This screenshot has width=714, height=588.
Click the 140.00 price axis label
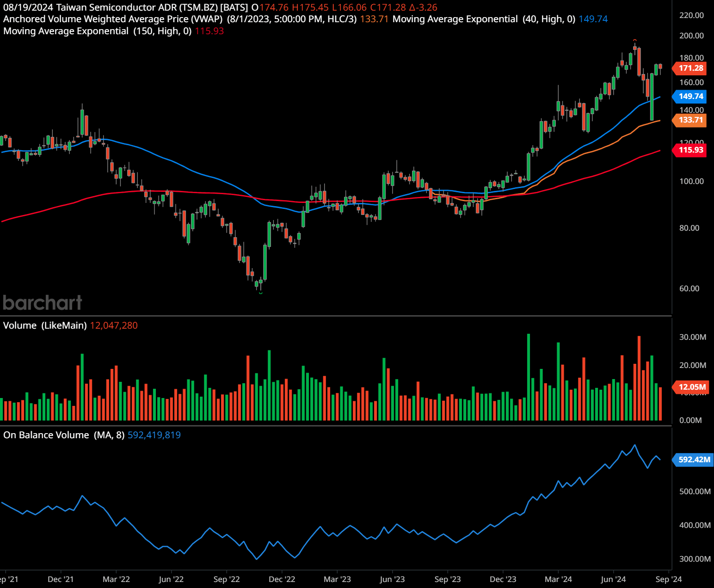(x=691, y=110)
